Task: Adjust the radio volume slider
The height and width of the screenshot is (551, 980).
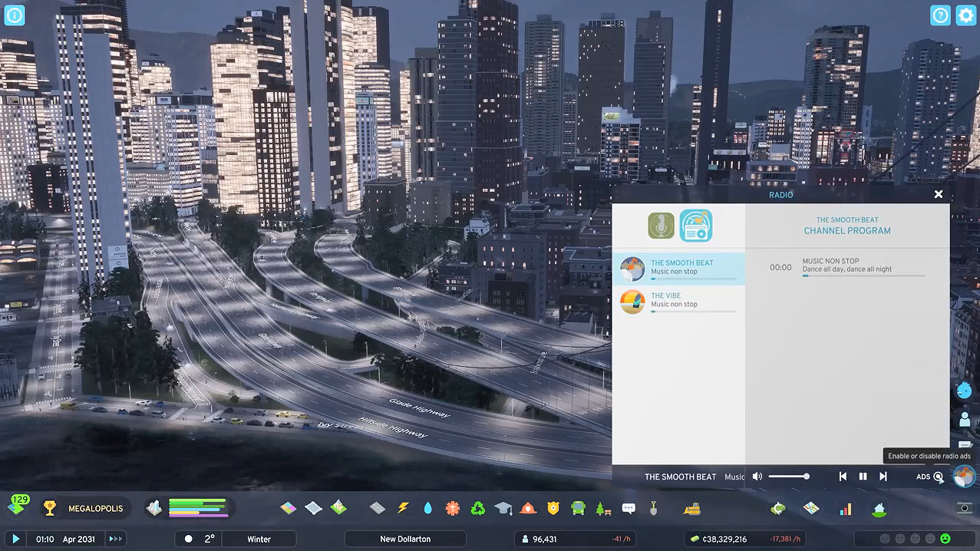Action: (x=788, y=477)
